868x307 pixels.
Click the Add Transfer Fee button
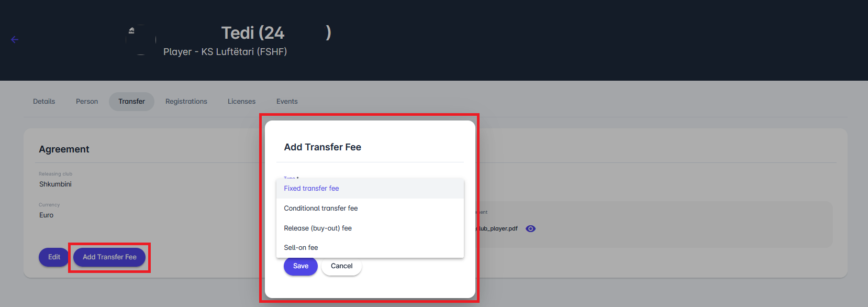pyautogui.click(x=109, y=257)
